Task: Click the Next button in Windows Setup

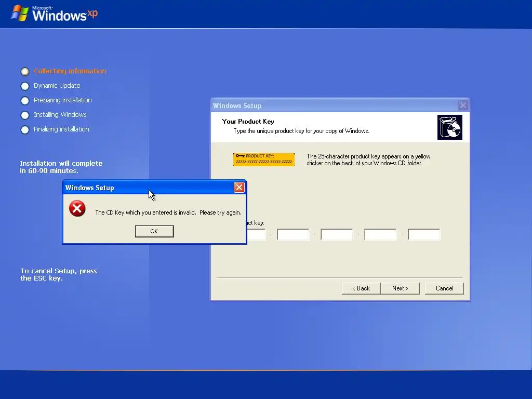Action: (x=400, y=288)
